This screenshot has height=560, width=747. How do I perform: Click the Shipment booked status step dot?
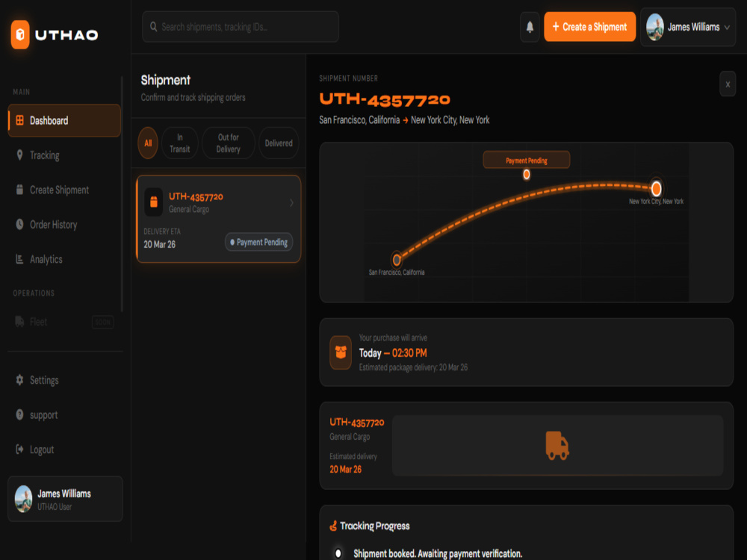click(338, 553)
